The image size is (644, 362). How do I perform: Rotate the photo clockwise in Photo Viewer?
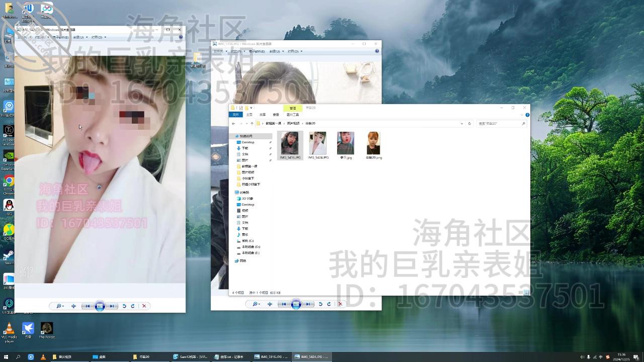click(330, 304)
